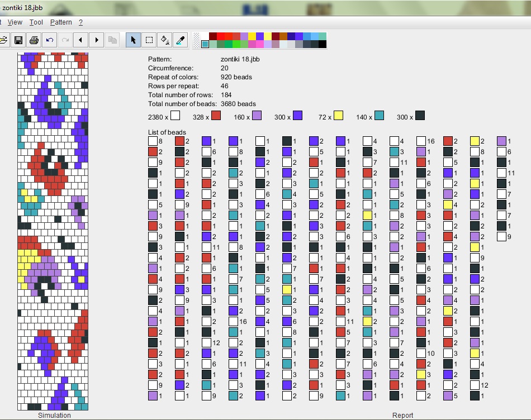
Task: Select the paint bucket fill tool
Action: [165, 40]
